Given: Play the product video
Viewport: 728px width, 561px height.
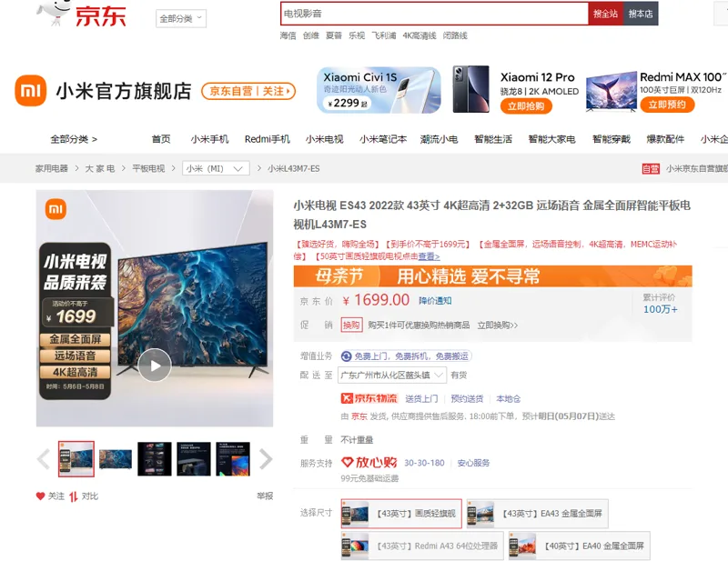Looking at the screenshot, I should pos(155,366).
